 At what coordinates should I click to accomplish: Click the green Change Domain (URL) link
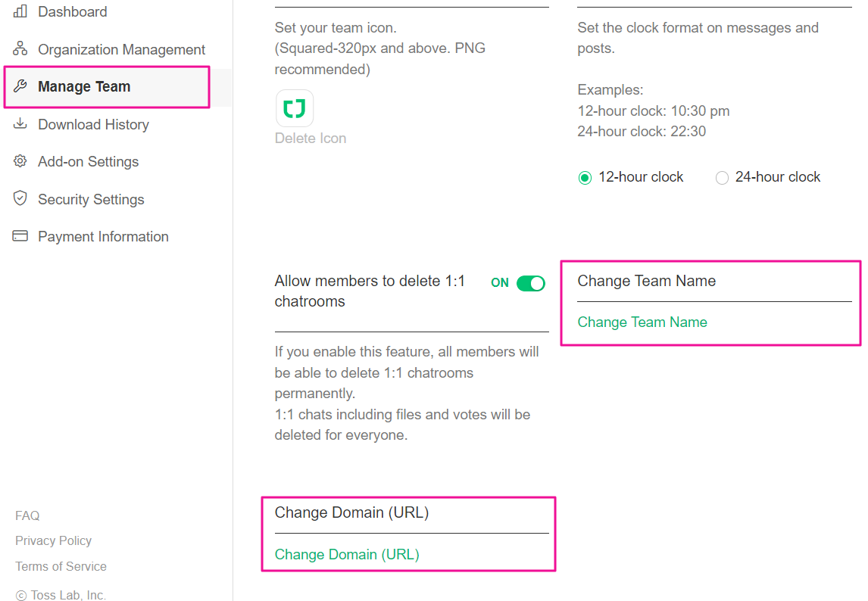click(347, 554)
